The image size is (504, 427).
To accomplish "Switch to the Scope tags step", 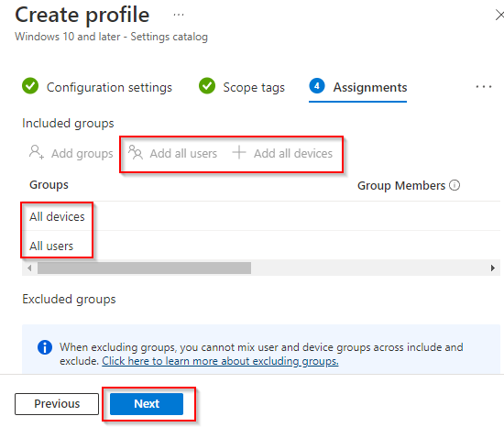I will coord(254,87).
